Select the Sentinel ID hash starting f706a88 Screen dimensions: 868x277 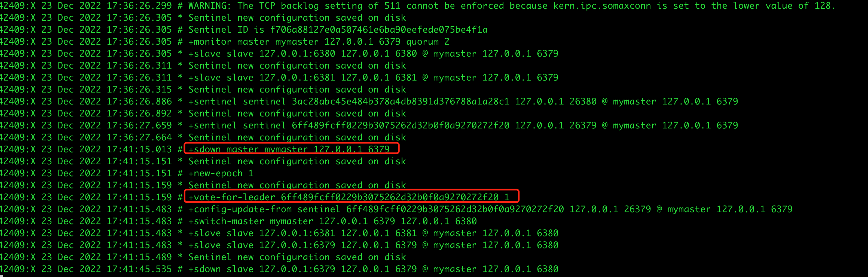[x=379, y=30]
